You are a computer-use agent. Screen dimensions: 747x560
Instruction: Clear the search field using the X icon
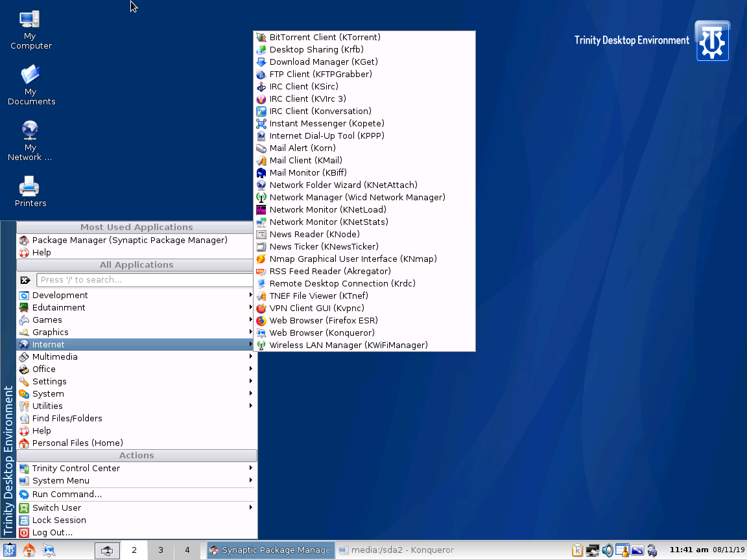25,280
